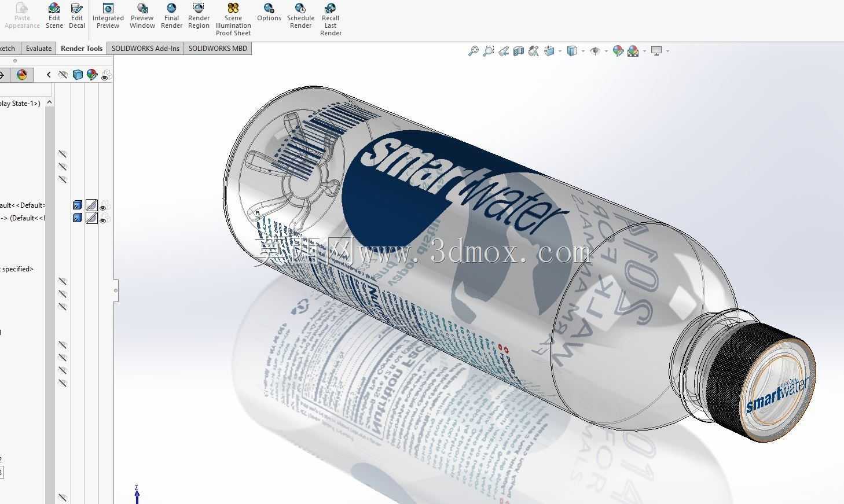This screenshot has height=504, width=844.
Task: Toggle Hide/Show Items eye icon
Action: (595, 51)
